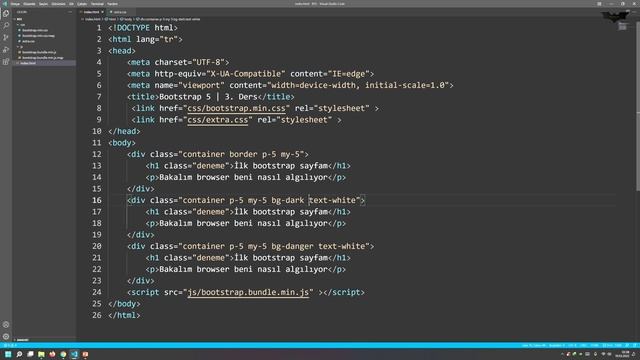This screenshot has height=360, width=640.
Task: Open Task View on the taskbar
Action: (30, 354)
